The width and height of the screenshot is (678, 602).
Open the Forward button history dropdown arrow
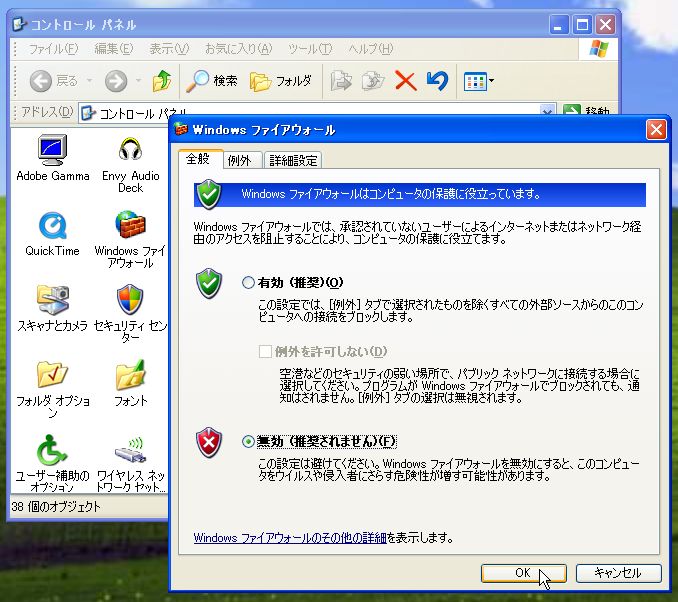tap(138, 80)
